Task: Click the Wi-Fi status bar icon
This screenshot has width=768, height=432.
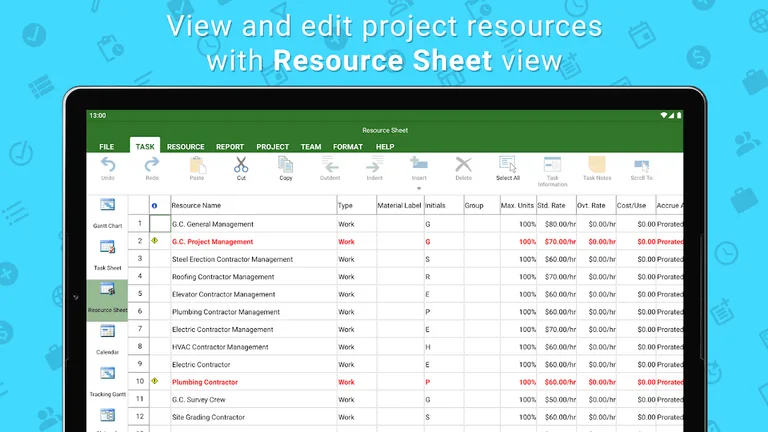Action: pyautogui.click(x=664, y=116)
